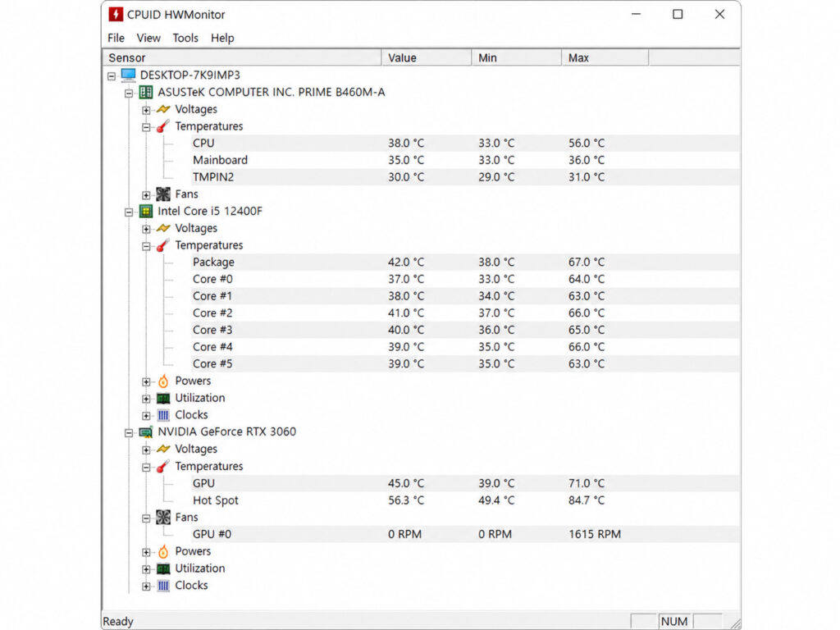Click the Clocks icon under NVIDIA GeForce
Screen dimensions: 840x630
(x=163, y=586)
